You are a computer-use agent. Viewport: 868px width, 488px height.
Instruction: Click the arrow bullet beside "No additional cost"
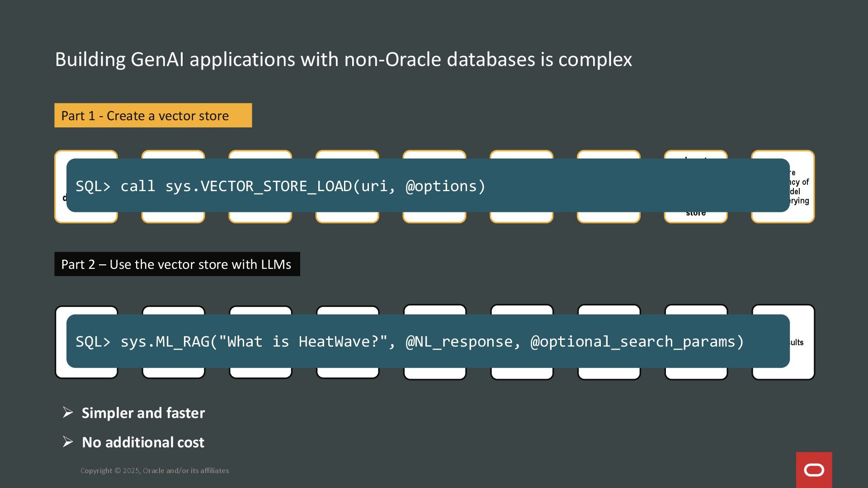point(68,441)
